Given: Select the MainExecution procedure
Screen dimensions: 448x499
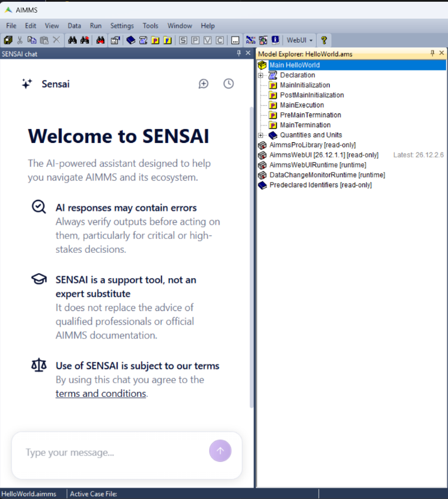Looking at the screenshot, I should point(302,105).
